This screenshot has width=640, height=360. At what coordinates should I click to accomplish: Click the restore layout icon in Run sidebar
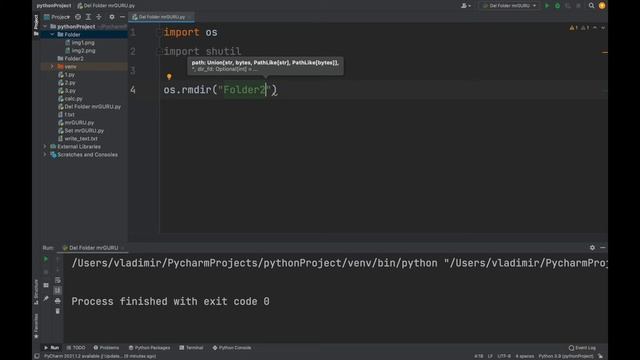point(46,285)
